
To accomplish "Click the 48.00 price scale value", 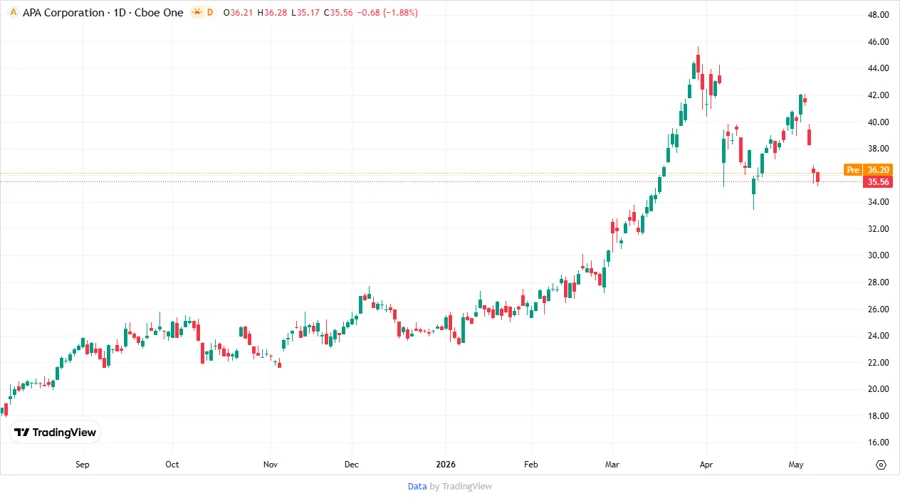I will [x=878, y=15].
